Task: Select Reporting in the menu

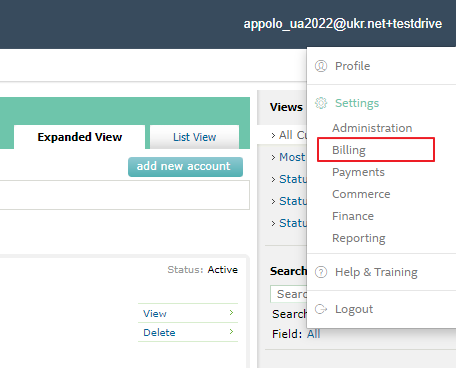Action: pos(359,238)
